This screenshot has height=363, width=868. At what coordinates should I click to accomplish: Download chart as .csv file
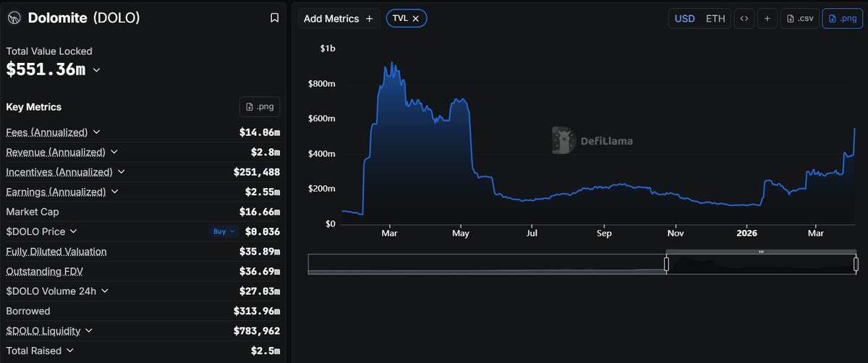click(799, 19)
